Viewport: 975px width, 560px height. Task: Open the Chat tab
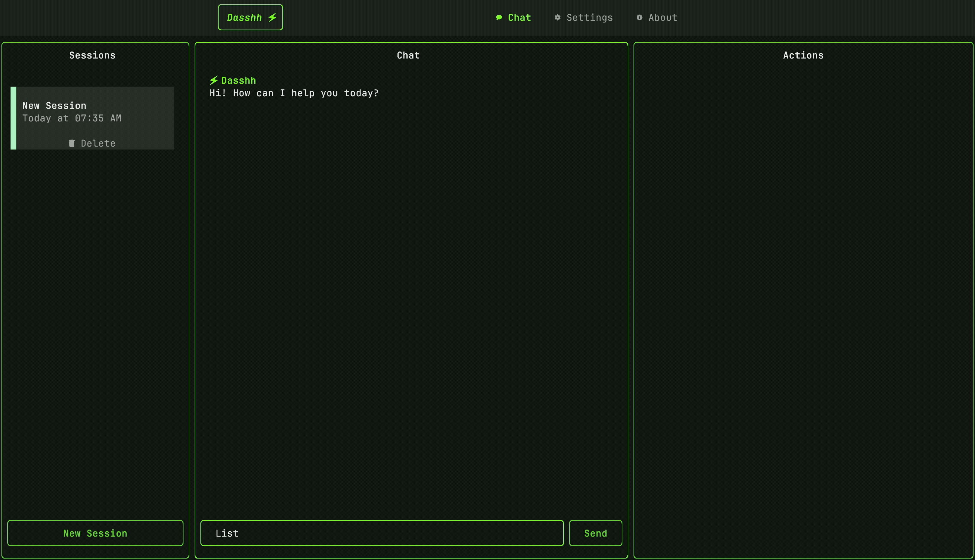pyautogui.click(x=514, y=17)
